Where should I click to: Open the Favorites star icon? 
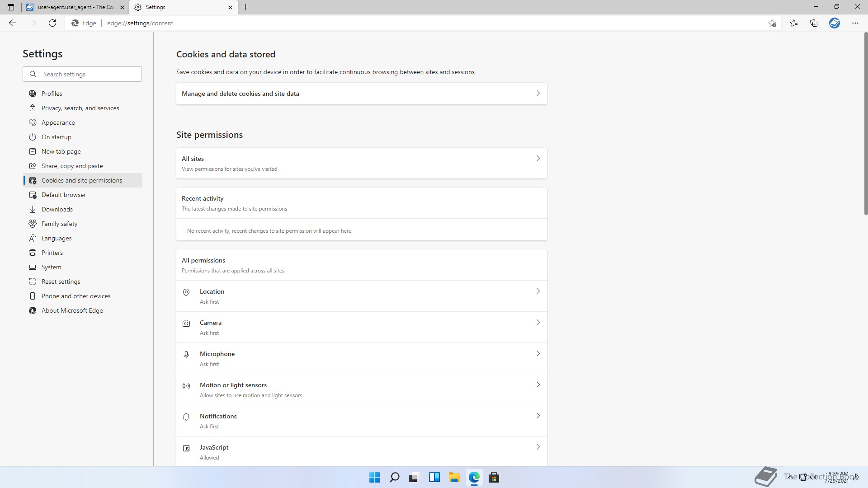794,23
